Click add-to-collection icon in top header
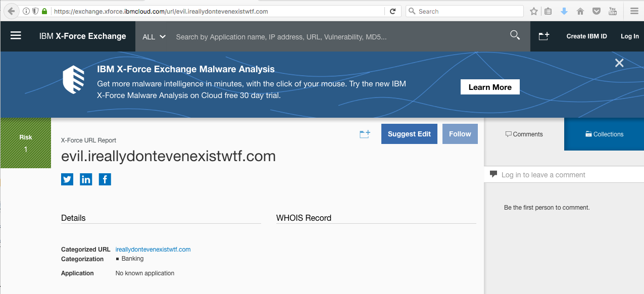 544,36
